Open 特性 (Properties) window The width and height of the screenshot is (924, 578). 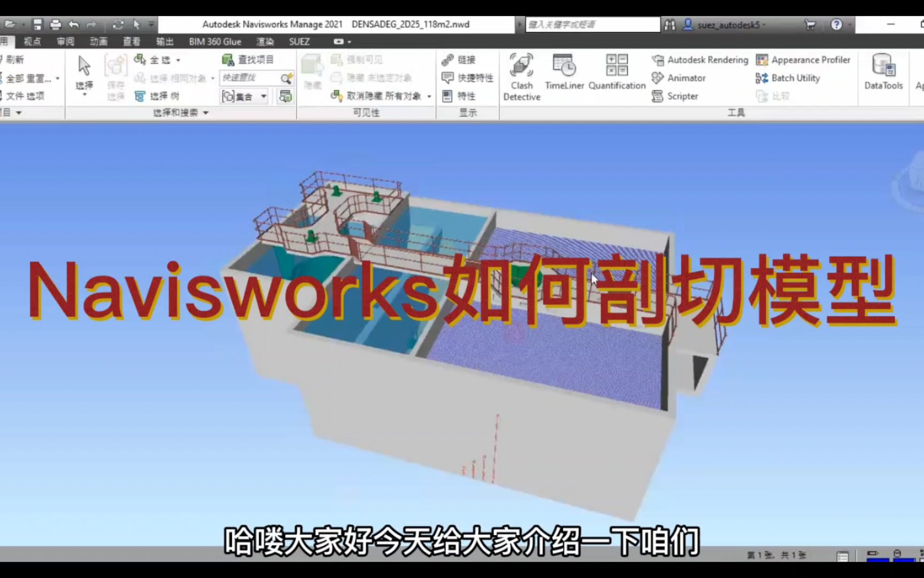[459, 96]
